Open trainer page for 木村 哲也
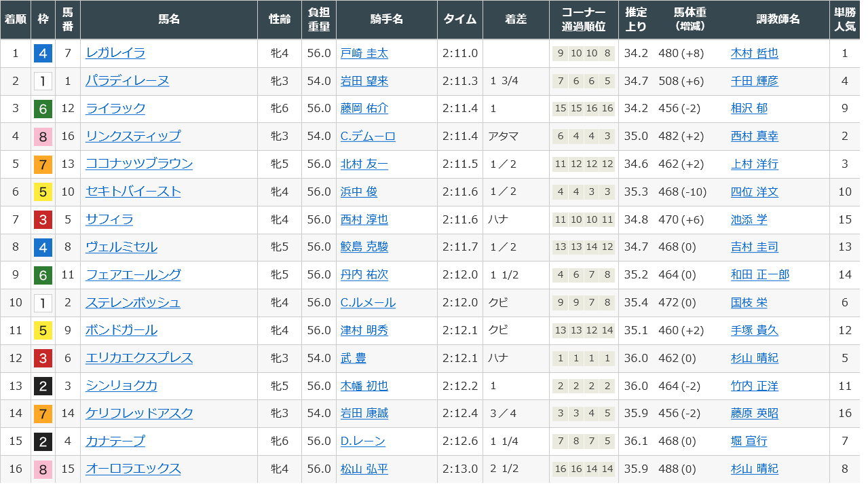This screenshot has width=868, height=487. 754,53
